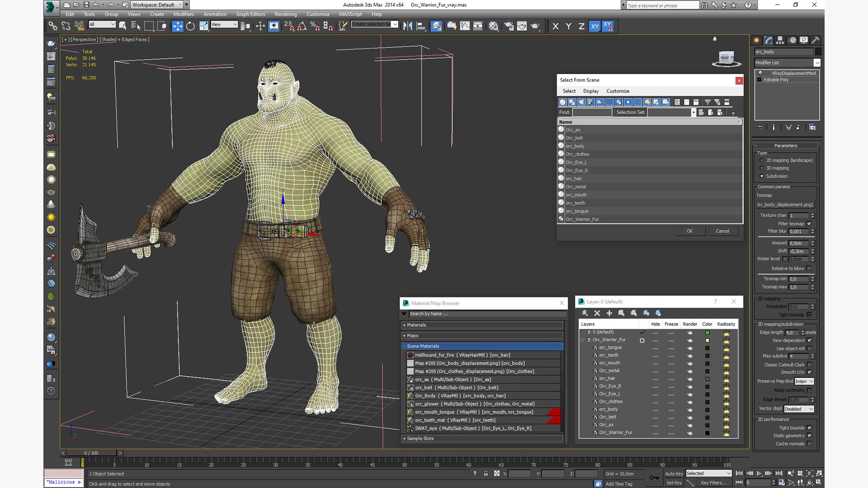This screenshot has height=488, width=868.
Task: Click the Render Setup icon
Action: pyautogui.click(x=509, y=26)
